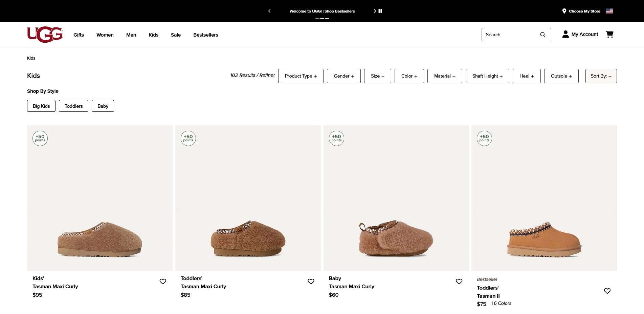644x314 pixels.
Task: Expand the Product Type filter
Action: click(301, 76)
